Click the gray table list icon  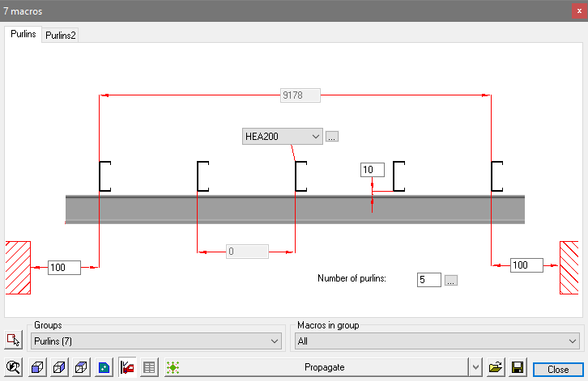(149, 367)
